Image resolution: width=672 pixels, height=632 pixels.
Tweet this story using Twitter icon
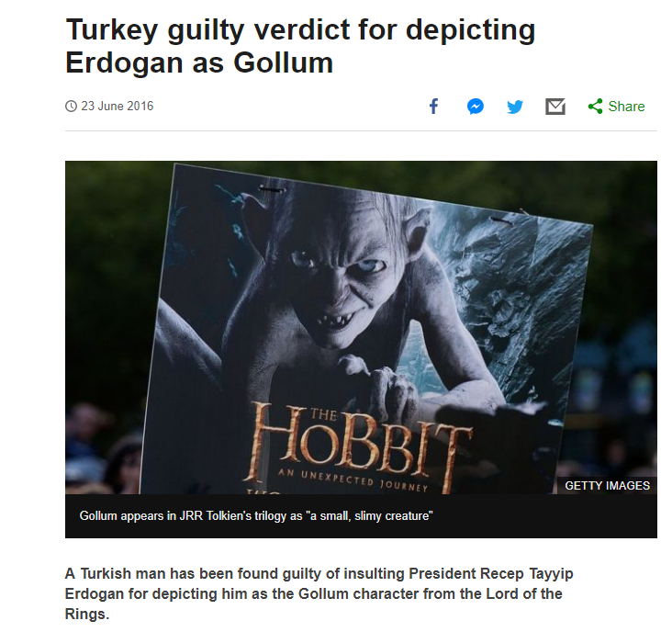point(515,107)
